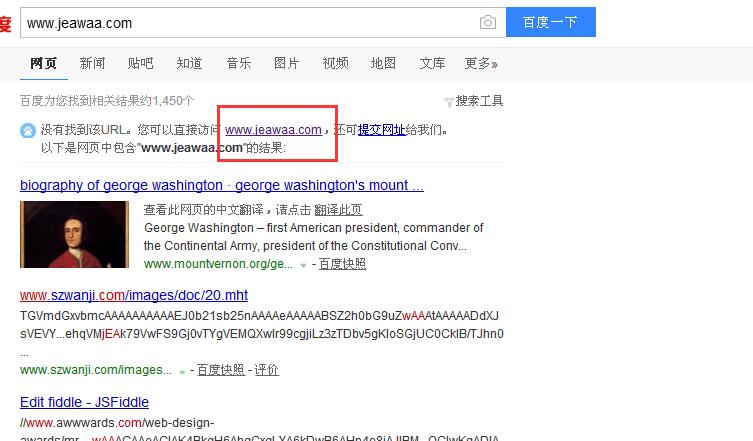Expand the green arrow after szwanji.com URL

pyautogui.click(x=182, y=370)
